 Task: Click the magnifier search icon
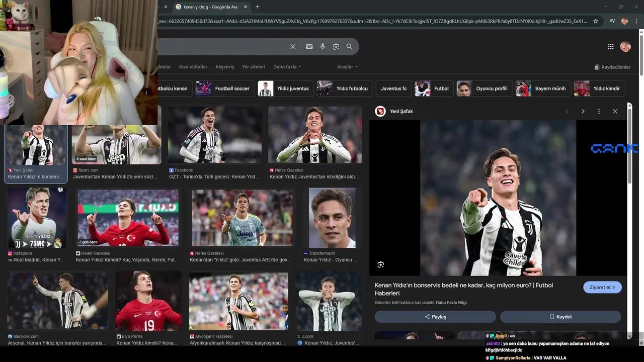coord(349,47)
